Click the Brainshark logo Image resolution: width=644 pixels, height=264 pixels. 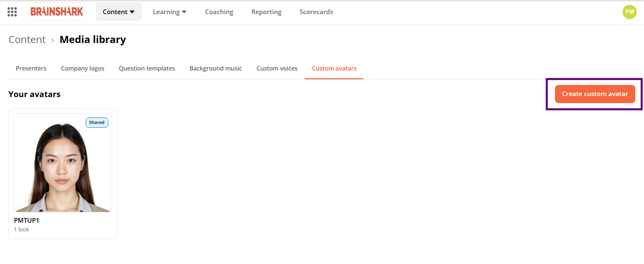pyautogui.click(x=56, y=12)
